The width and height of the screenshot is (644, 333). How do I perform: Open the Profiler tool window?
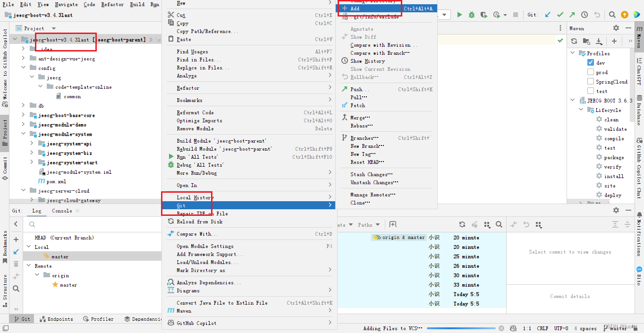[x=98, y=319]
